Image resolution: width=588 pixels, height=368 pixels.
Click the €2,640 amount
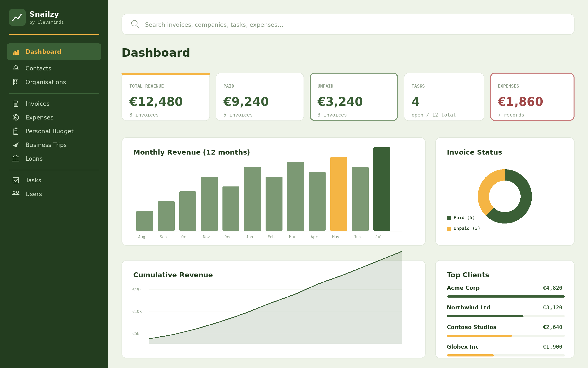pyautogui.click(x=552, y=327)
